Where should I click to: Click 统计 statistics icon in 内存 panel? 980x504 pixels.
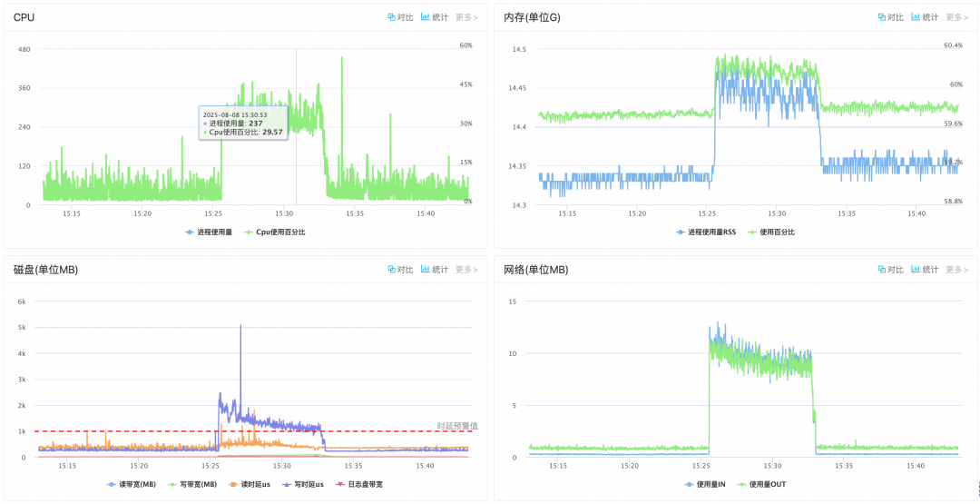tap(916, 17)
